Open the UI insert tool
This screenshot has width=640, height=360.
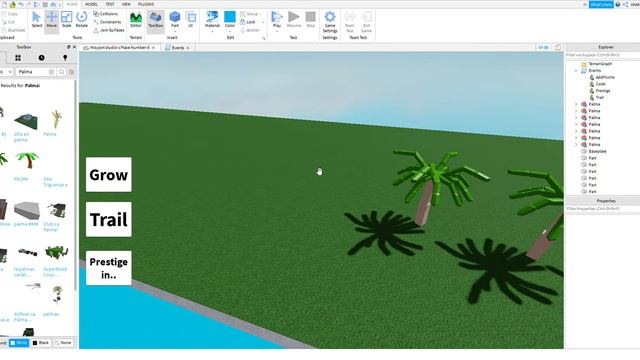click(190, 20)
